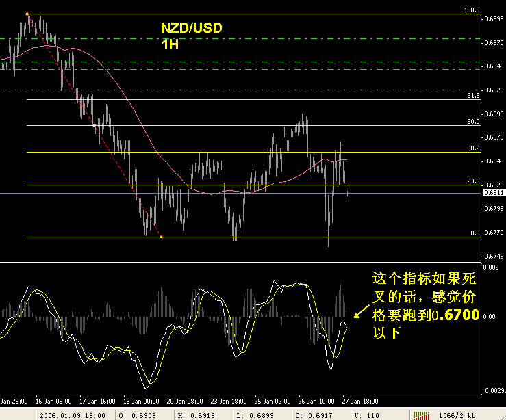506x420 pixels.
Task: Click the 25 Jan 02:00 time label
Action: (273, 402)
